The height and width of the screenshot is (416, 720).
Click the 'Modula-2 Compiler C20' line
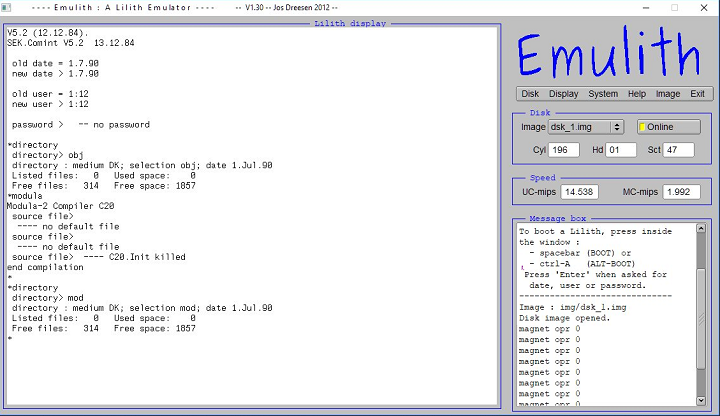coord(61,206)
